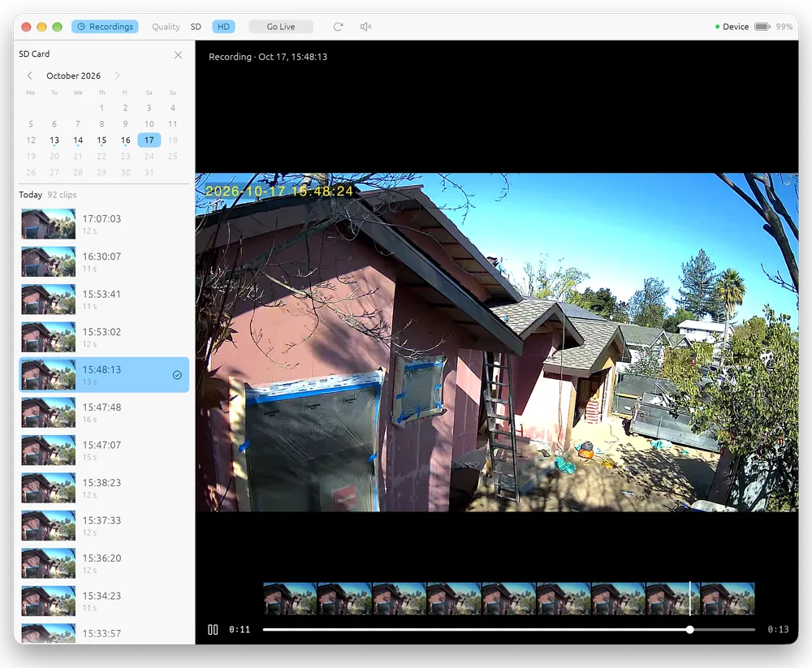Open the 15:36:20 clip
This screenshot has width=812, height=668.
point(104,563)
